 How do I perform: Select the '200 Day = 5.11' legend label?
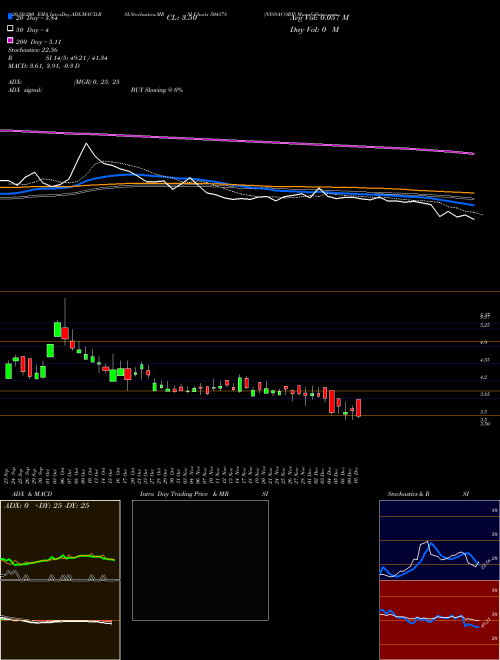tap(39, 42)
